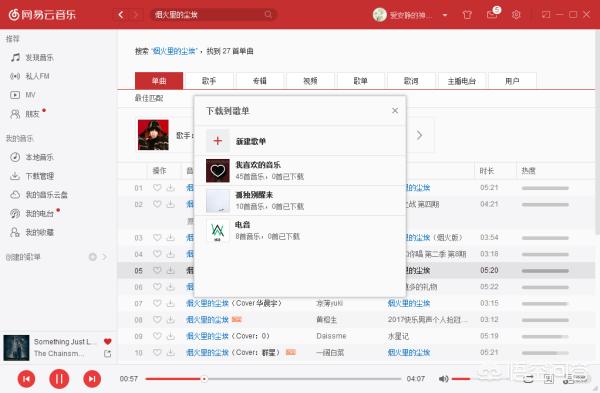
Task: Click the user avatar picture
Action: click(x=380, y=15)
